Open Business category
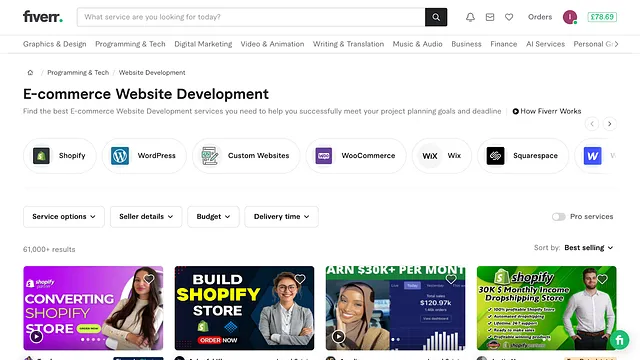640x360 pixels. point(466,44)
